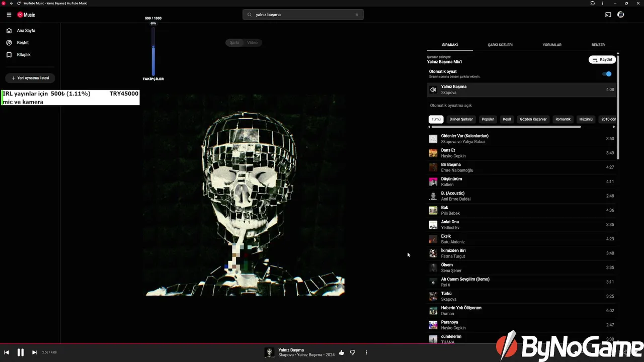The height and width of the screenshot is (362, 644).
Task: Reload the page with the refresh icon
Action: (19, 3)
